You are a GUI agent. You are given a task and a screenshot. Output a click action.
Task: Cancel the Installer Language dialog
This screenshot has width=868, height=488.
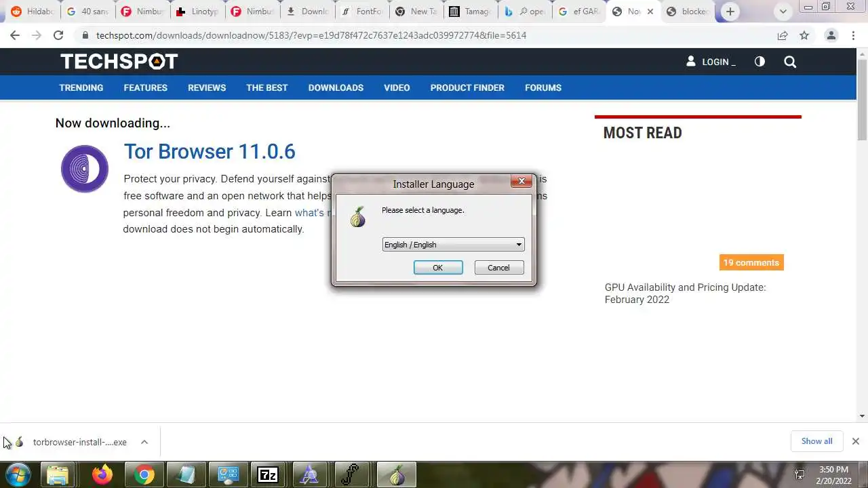(498, 268)
